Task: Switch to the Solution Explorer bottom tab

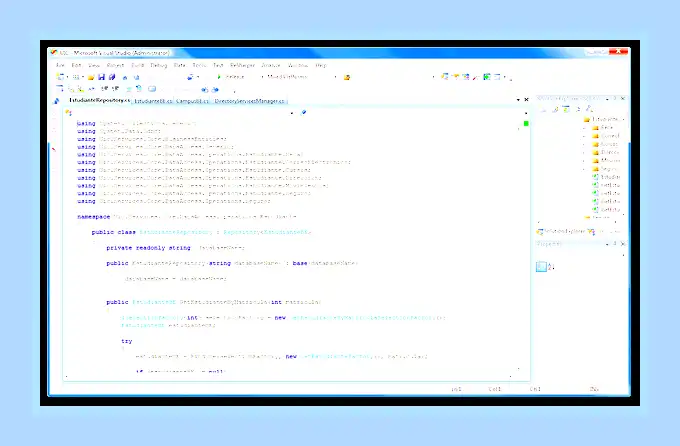Action: click(562, 232)
